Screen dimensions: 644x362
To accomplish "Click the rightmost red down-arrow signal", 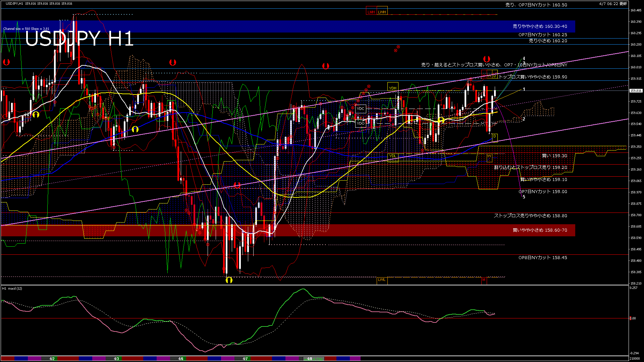I will click(x=486, y=59).
